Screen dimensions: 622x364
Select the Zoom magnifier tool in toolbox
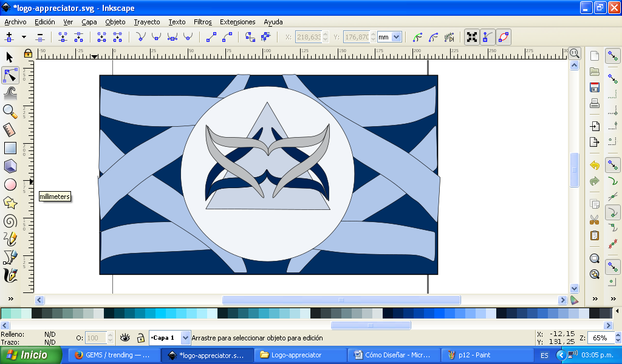pos(10,112)
